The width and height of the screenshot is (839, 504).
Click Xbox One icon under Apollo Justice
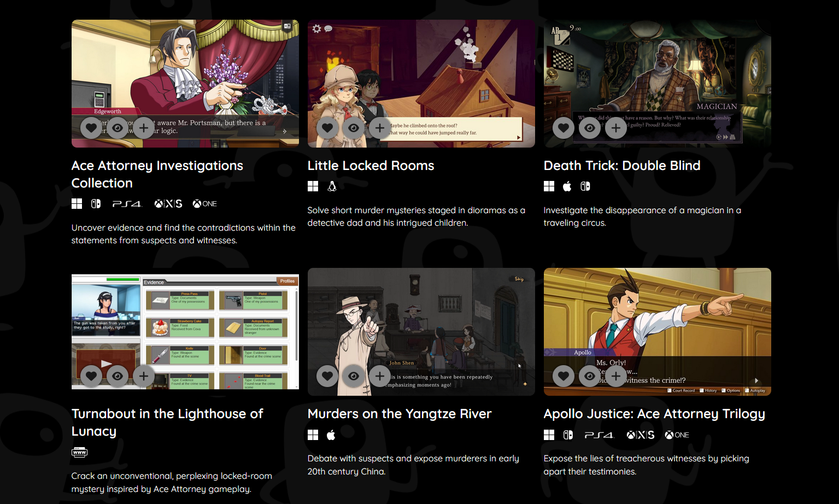[x=677, y=435]
